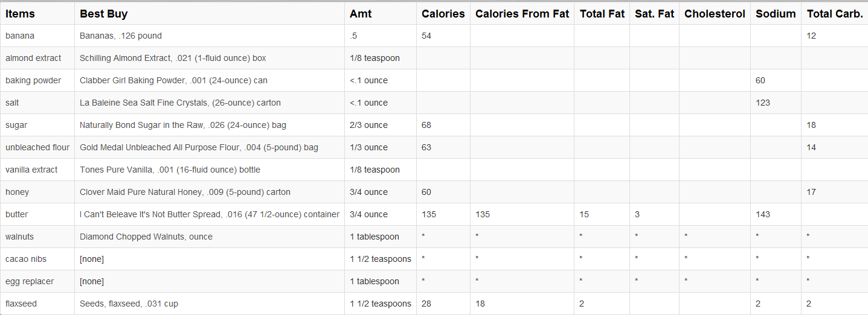Select the Calories From Fat header
This screenshot has width=868, height=315.
point(522,13)
